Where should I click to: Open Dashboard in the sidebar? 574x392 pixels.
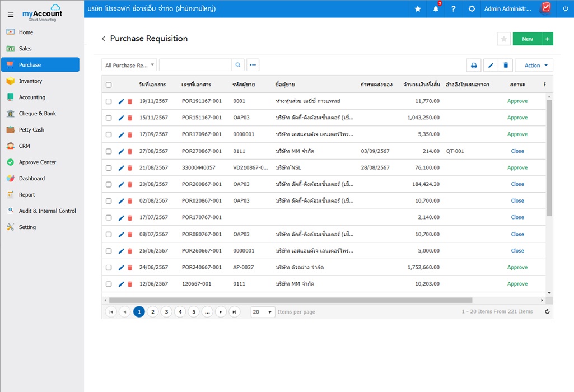(40, 178)
